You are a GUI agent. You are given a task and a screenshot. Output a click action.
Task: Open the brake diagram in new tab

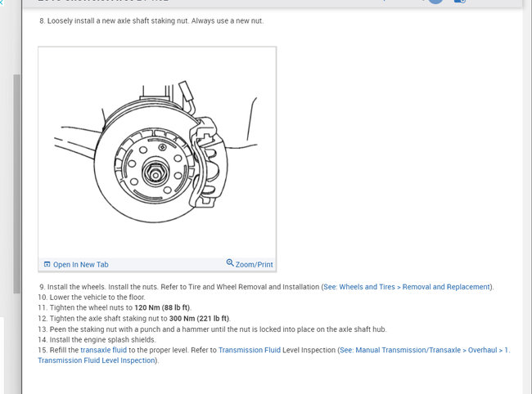(x=76, y=265)
